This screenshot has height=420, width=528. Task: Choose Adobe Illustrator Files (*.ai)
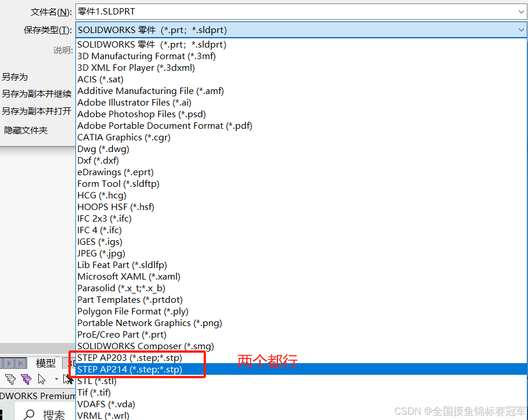pos(301,103)
